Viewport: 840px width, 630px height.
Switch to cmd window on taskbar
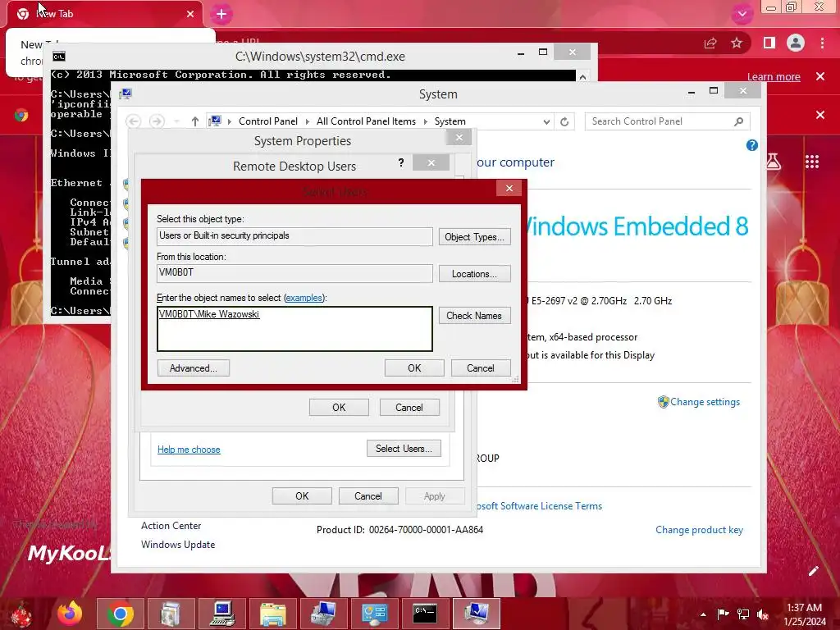(x=426, y=614)
